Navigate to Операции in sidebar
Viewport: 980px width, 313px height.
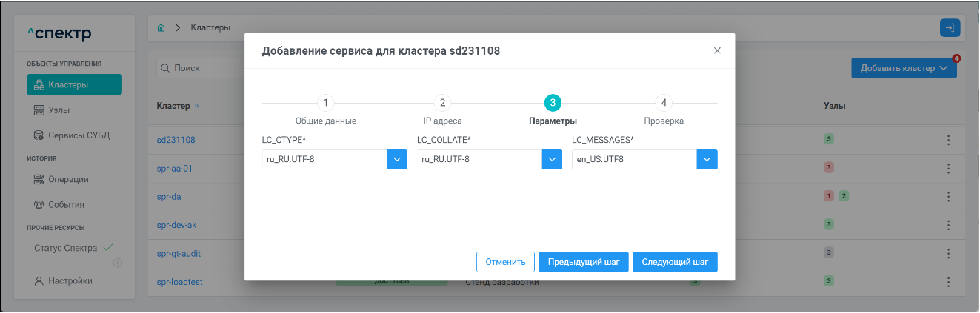click(68, 179)
